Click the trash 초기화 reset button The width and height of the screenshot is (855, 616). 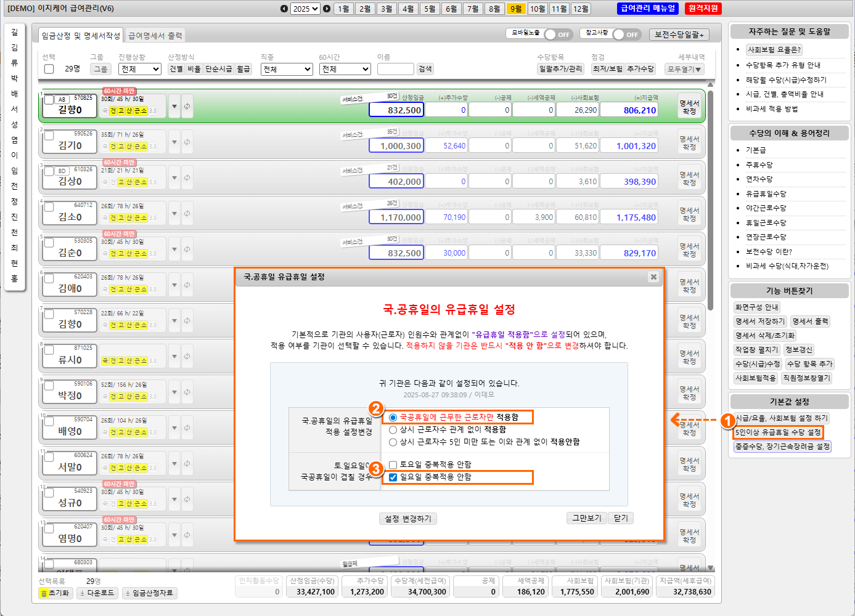(55, 593)
